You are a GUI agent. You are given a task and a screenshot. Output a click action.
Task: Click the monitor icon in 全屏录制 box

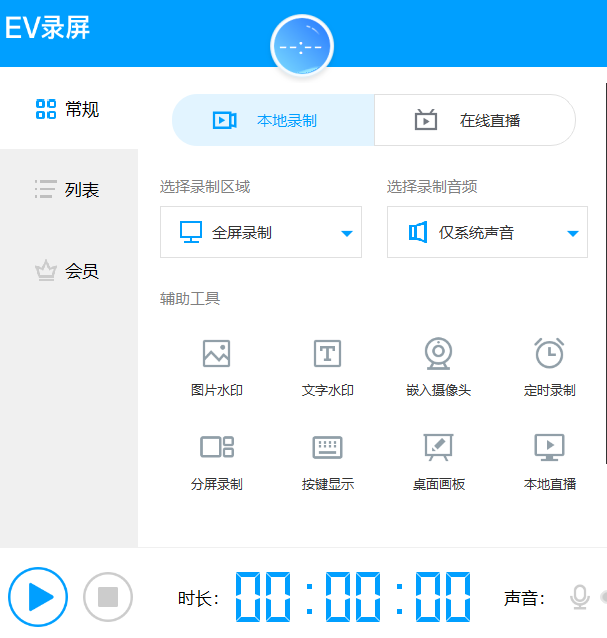[x=191, y=232]
